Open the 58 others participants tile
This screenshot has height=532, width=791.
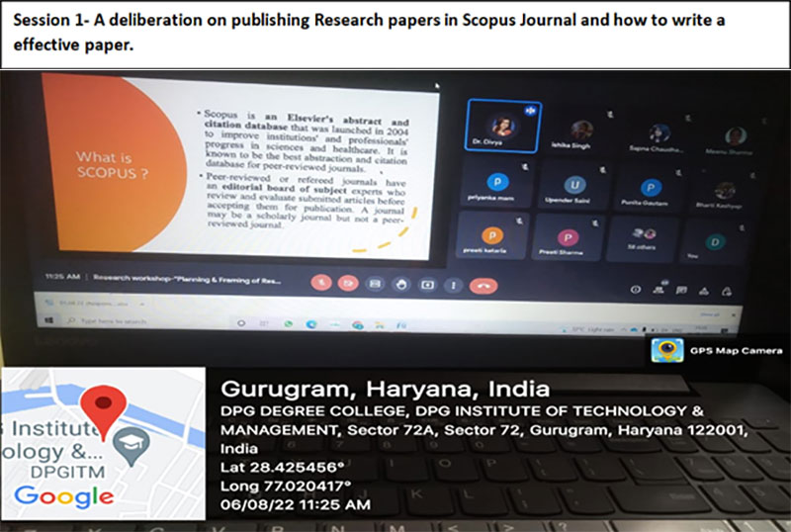(642, 240)
